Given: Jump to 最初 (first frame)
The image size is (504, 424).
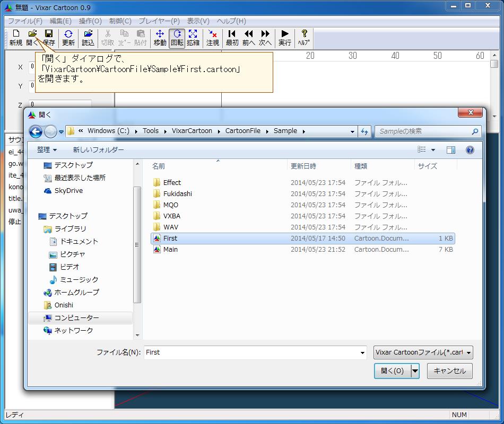Looking at the screenshot, I should click(x=232, y=38).
